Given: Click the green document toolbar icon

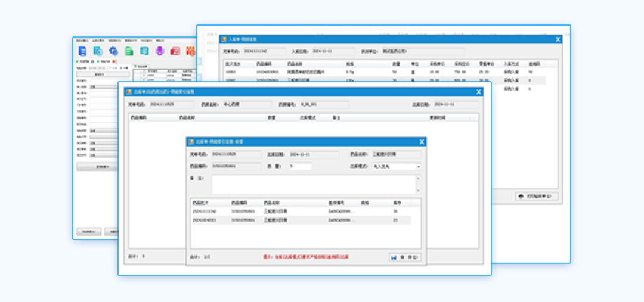Looking at the screenshot, I should [129, 51].
